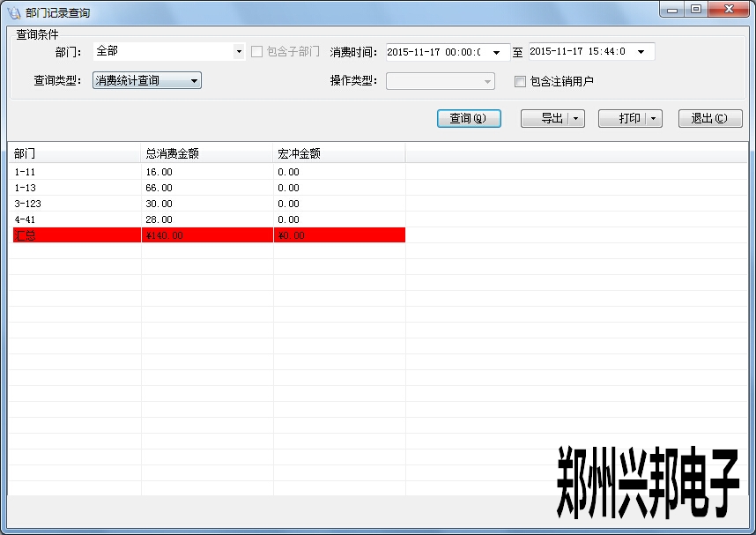Screen dimensions: 756x535
Task: Open the 打印 split arrow menu
Action: (653, 118)
